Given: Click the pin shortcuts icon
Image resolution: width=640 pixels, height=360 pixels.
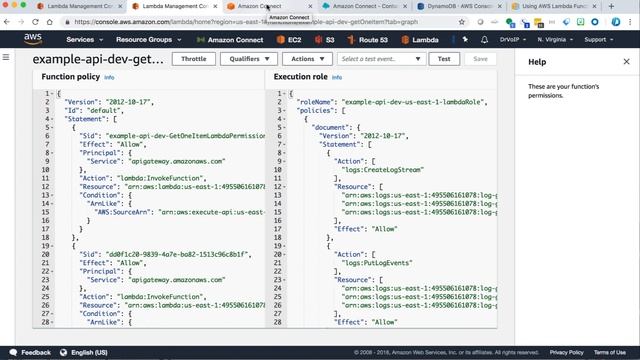Looking at the screenshot, I should click(465, 40).
